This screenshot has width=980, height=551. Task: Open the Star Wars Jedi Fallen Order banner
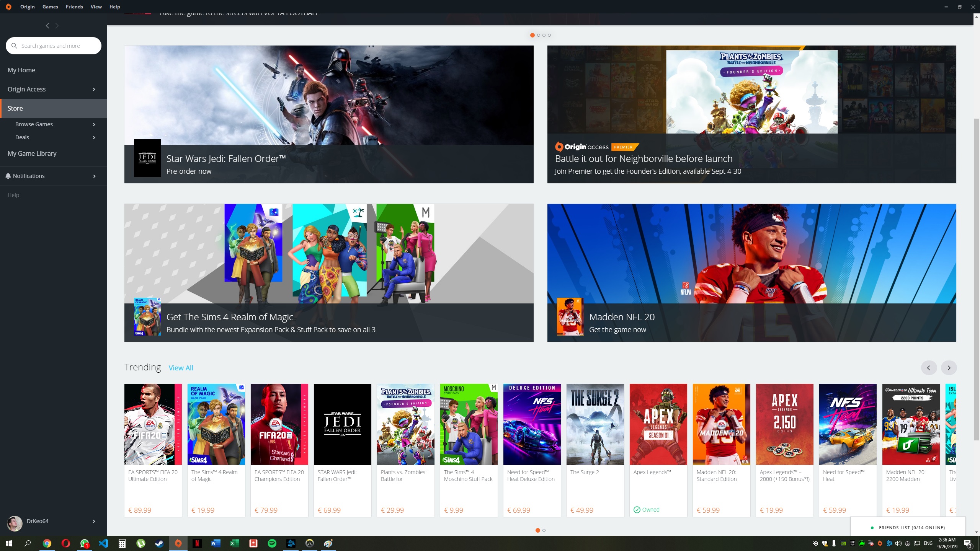328,114
